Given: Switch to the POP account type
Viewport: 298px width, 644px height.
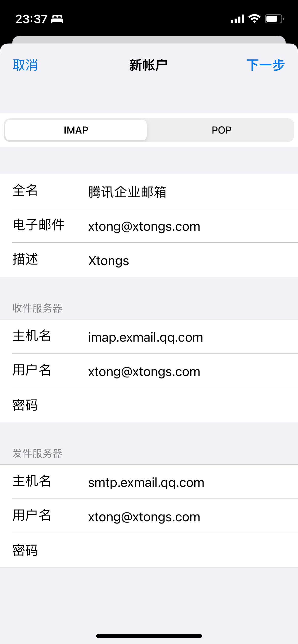Looking at the screenshot, I should point(221,130).
